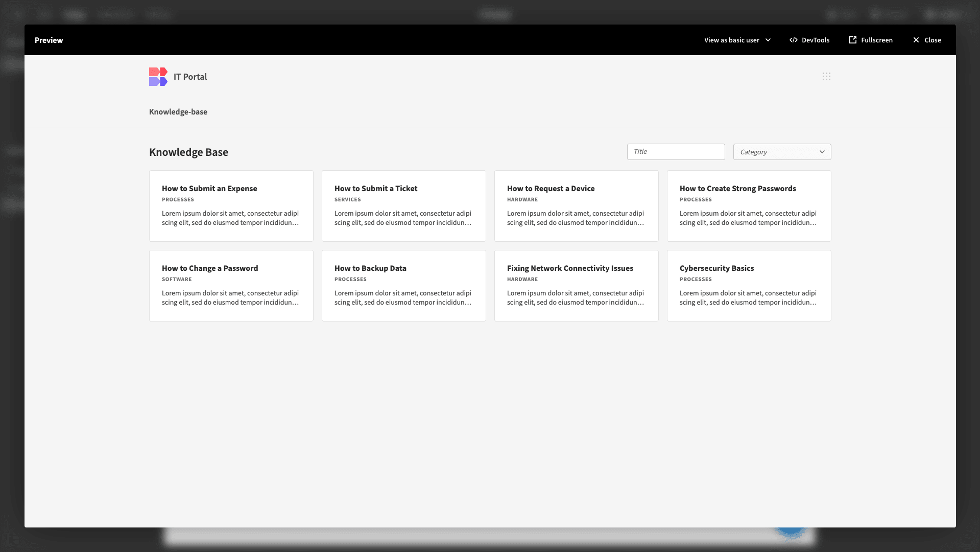Click the IT Portal title text
The image size is (980, 552).
[190, 77]
